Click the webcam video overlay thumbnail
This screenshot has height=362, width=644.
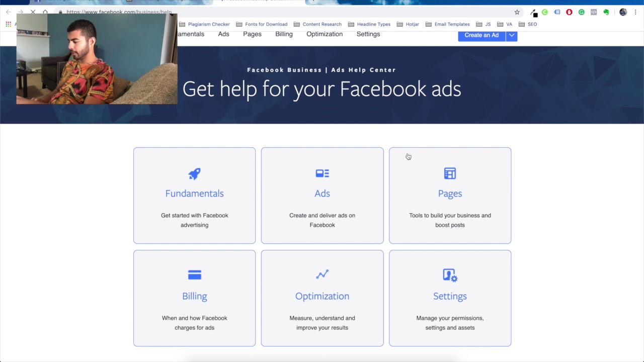[97, 58]
